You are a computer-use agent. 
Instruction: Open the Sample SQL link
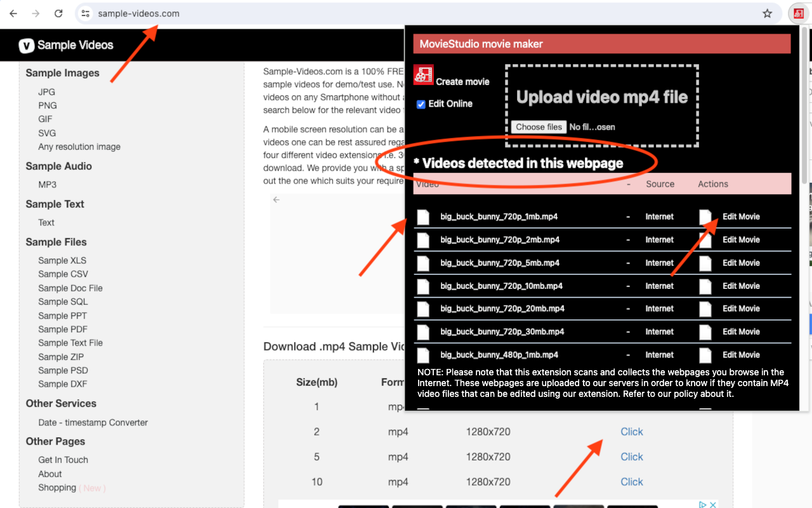click(63, 302)
